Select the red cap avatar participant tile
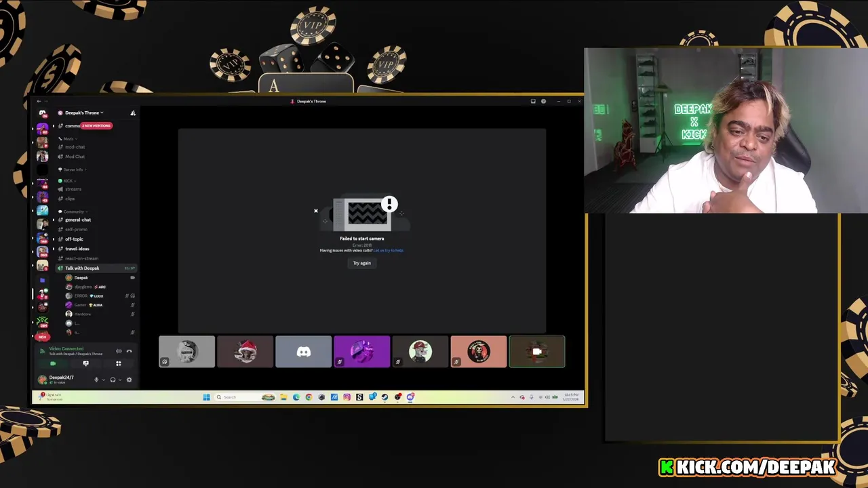Screen dimensions: 868x488 (420, 352)
